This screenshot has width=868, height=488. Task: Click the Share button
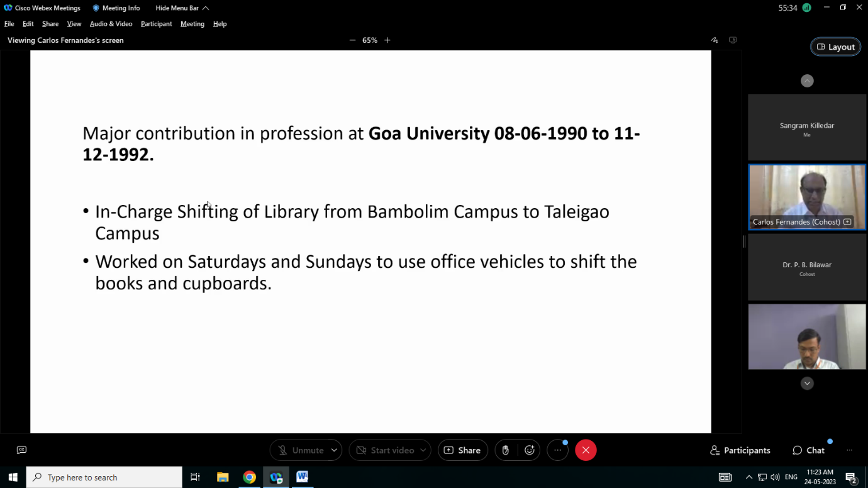(x=462, y=450)
